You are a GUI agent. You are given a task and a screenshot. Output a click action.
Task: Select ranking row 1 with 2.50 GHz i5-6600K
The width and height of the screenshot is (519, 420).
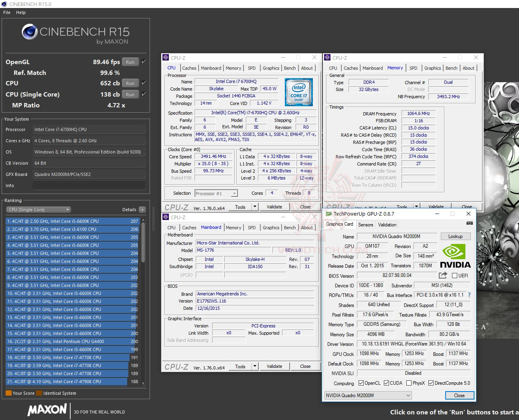click(x=72, y=221)
